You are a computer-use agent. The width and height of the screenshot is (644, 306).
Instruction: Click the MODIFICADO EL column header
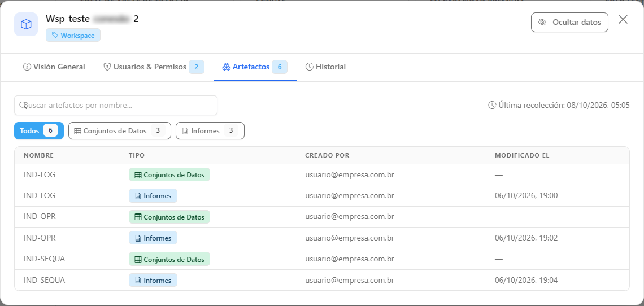[522, 155]
